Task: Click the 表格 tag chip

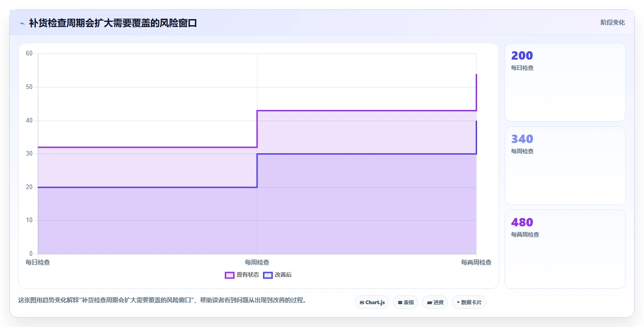Action: (x=406, y=302)
